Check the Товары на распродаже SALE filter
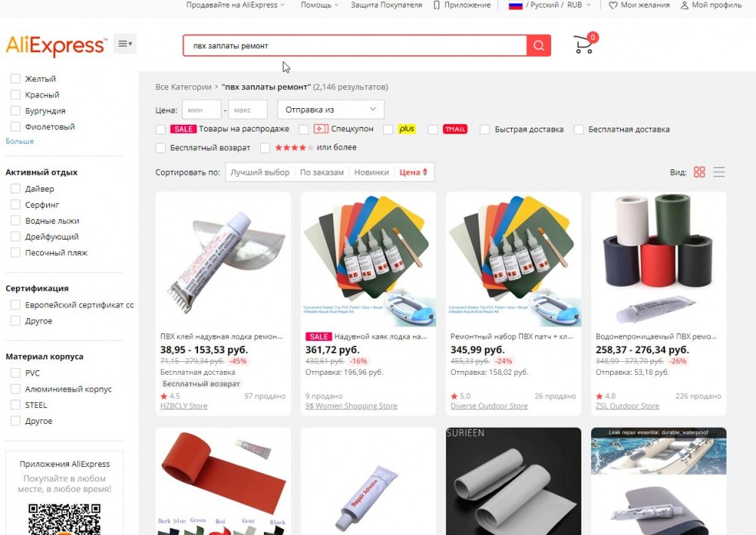756x535 pixels. pos(160,129)
